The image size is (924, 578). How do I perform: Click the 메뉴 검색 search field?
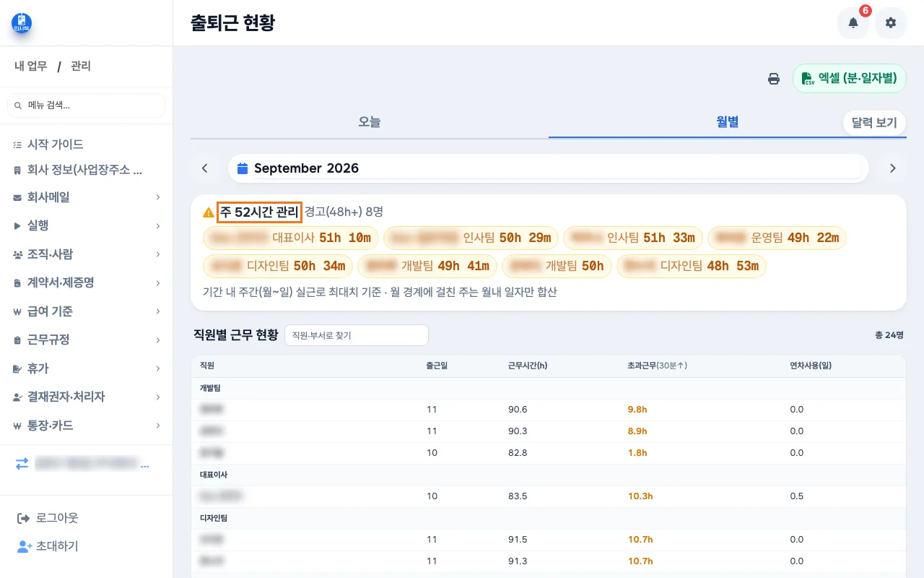point(86,105)
